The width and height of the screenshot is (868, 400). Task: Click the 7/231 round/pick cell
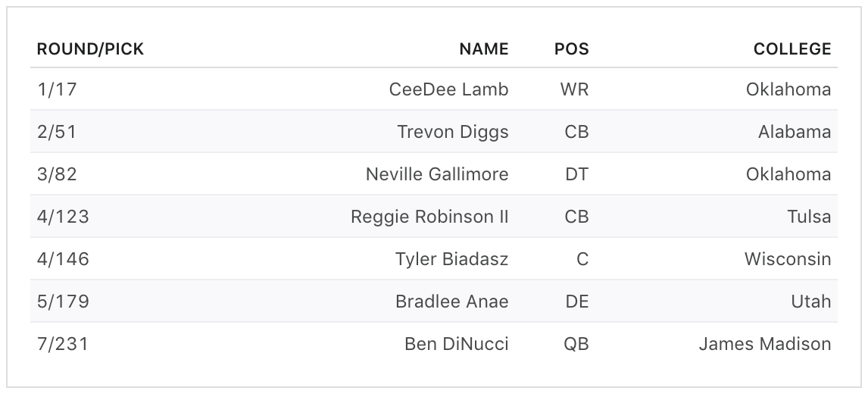[63, 344]
